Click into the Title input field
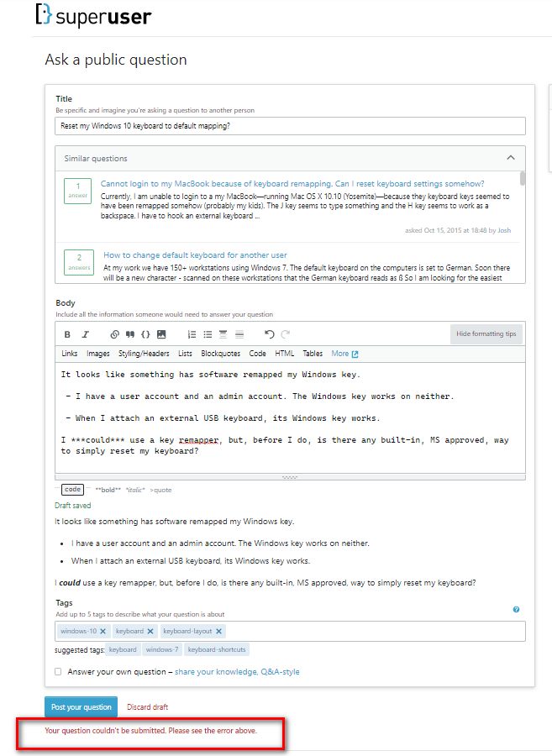Viewport: 552px width, 756px height. pos(290,126)
